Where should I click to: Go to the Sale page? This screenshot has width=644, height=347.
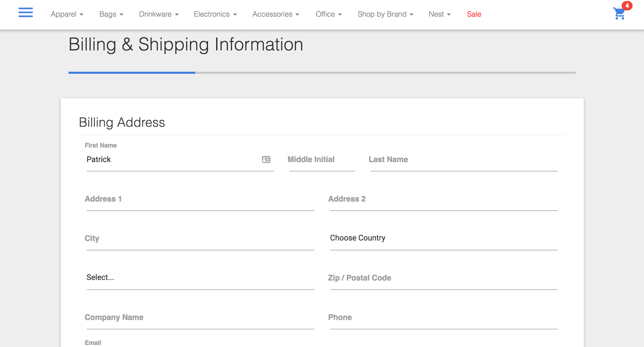point(474,14)
